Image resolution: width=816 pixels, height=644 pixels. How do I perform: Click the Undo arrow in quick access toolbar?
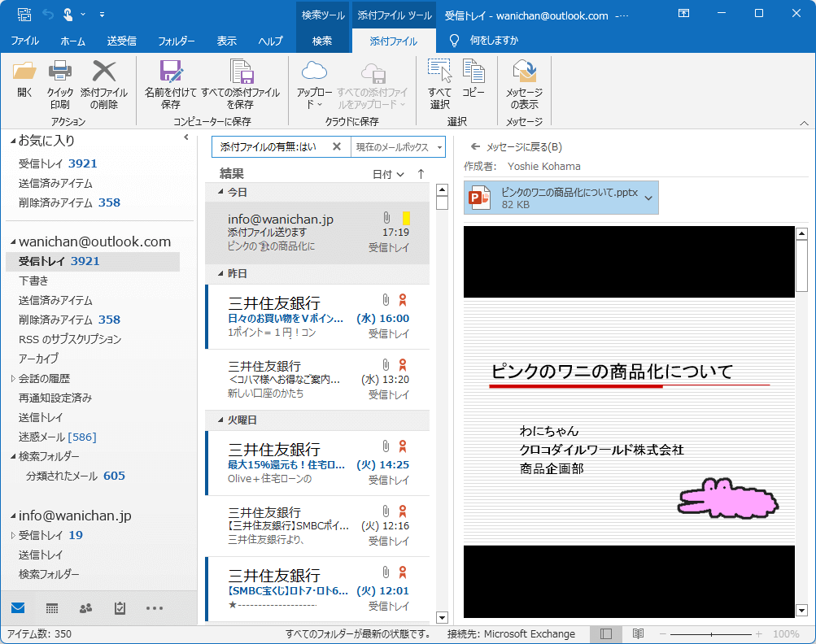48,15
